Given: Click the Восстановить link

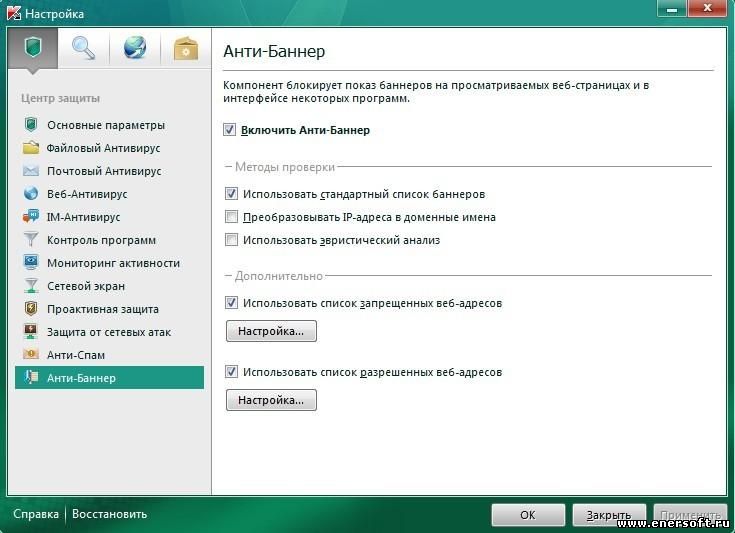Looking at the screenshot, I should tap(109, 514).
